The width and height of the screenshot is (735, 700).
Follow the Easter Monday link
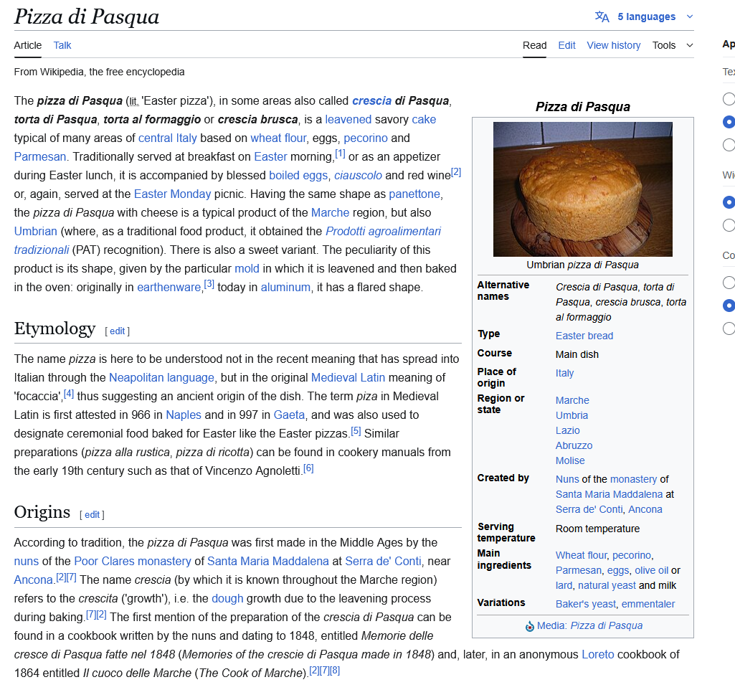(173, 194)
